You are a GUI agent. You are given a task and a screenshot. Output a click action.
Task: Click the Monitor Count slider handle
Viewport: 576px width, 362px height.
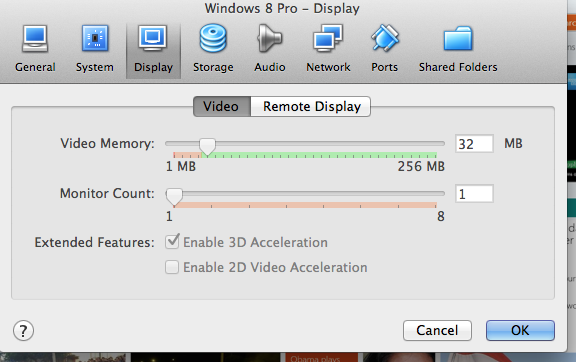coord(174,197)
